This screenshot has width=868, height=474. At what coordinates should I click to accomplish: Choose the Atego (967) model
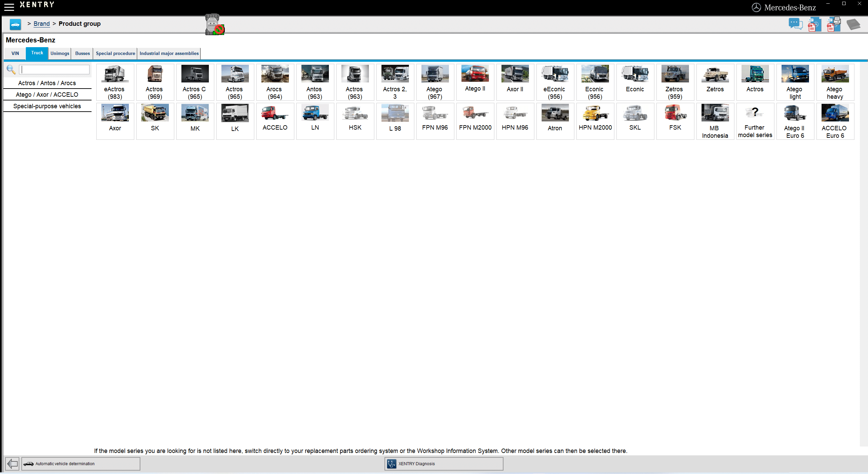pyautogui.click(x=435, y=82)
